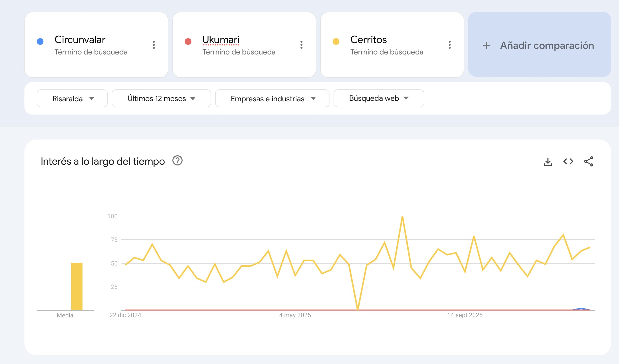Image resolution: width=619 pixels, height=364 pixels.
Task: Edit the Cerritos search term
Action: tap(368, 40)
